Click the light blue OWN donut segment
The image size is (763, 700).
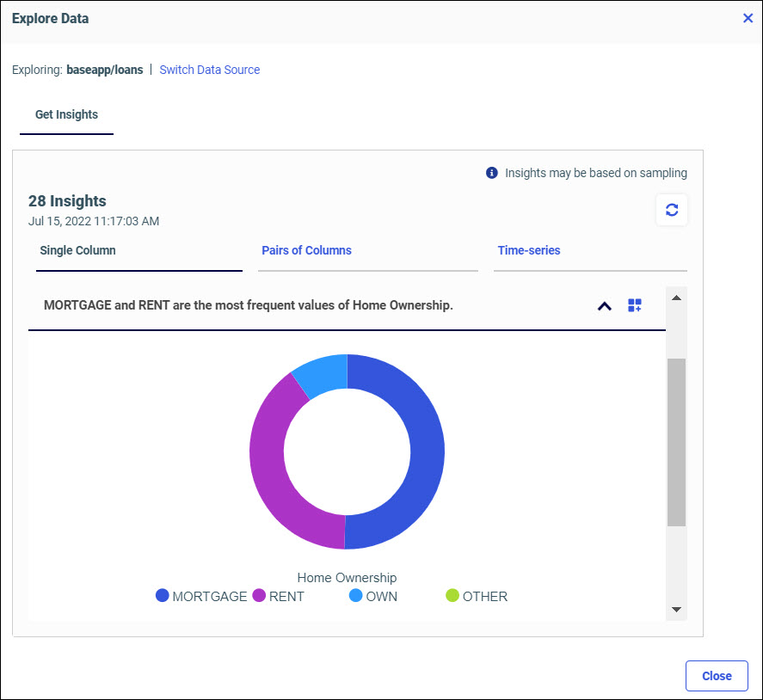(x=323, y=372)
